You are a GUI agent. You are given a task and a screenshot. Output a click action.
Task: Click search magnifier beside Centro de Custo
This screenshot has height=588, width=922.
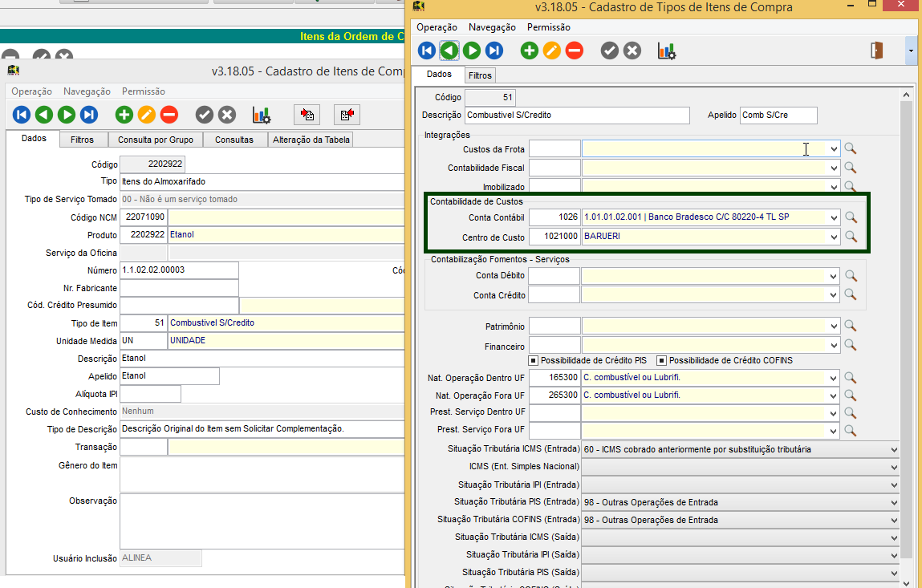coord(851,237)
